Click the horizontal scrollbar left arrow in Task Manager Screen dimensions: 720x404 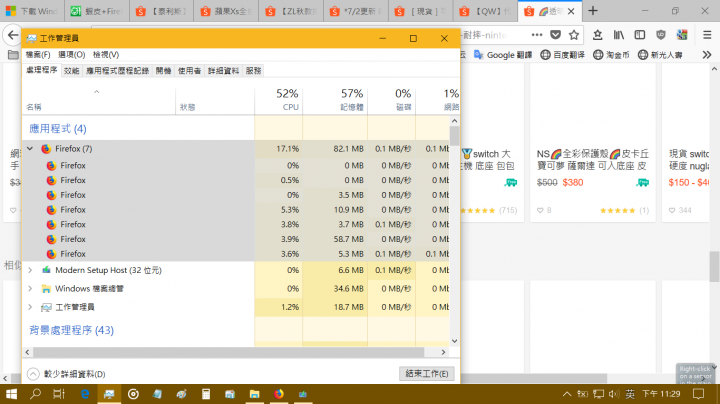tap(28, 352)
